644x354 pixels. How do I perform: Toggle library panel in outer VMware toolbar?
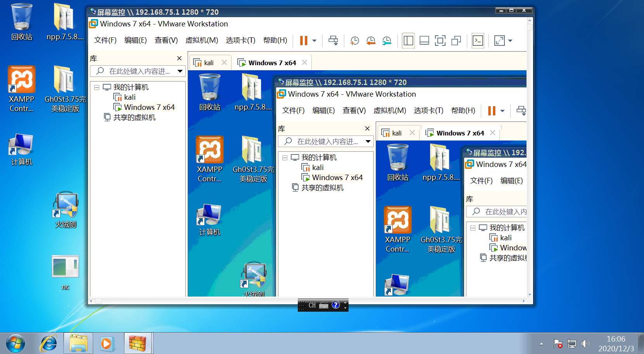408,40
